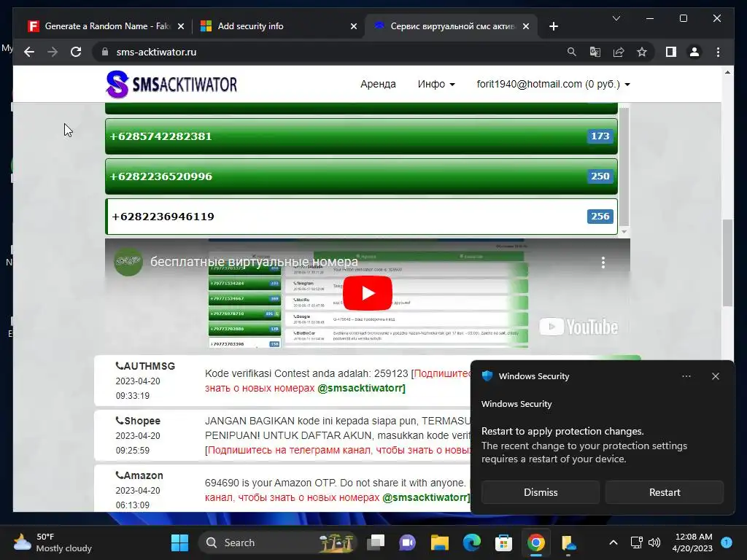The height and width of the screenshot is (560, 747).
Task: Click the 173 message count badge
Action: pyautogui.click(x=600, y=136)
